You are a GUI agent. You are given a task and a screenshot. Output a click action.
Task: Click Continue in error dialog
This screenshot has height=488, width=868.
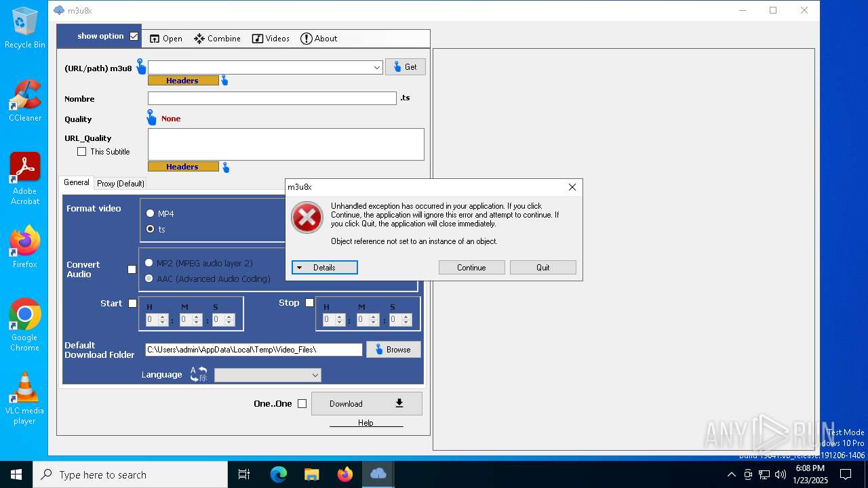471,268
